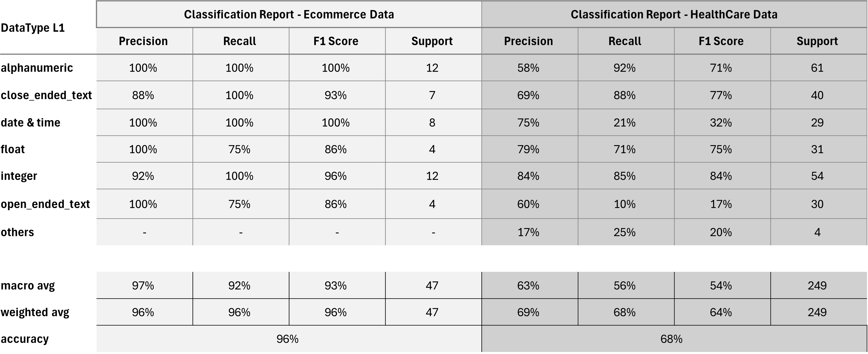Click the HealthCare Recall column header
This screenshot has height=354, width=868.
pyautogui.click(x=625, y=41)
